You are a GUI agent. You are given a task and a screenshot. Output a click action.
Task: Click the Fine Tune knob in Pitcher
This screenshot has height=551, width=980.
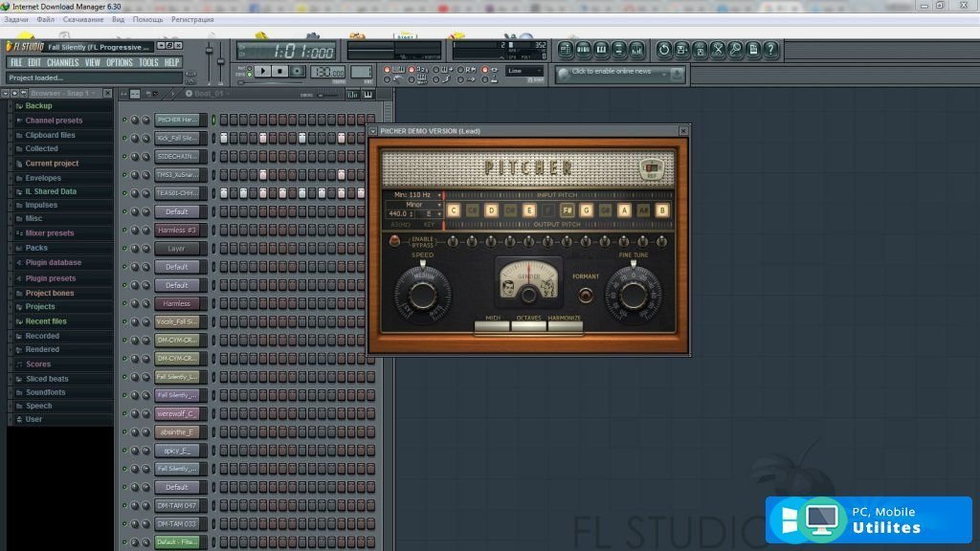[x=634, y=295]
